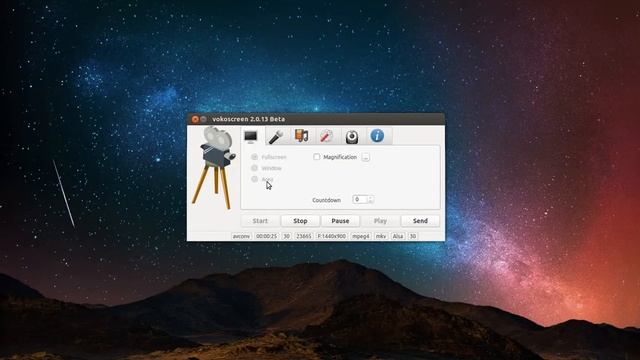640x360 pixels.
Task: Open the audio tab with microphone icon
Action: pos(276,136)
